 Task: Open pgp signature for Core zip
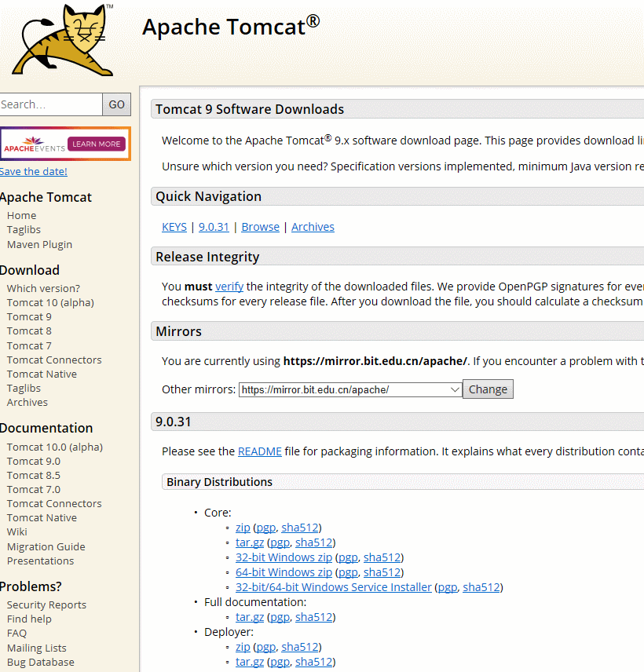pos(265,528)
